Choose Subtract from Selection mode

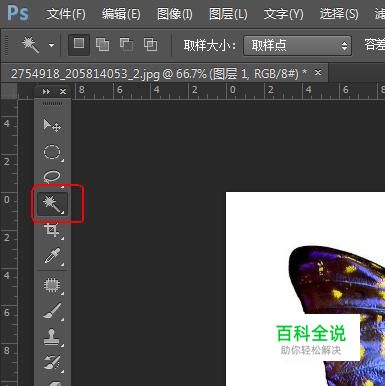126,44
